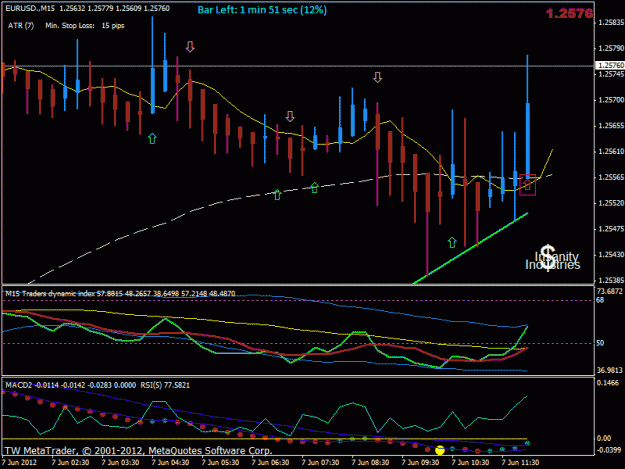Select the ATR (7) indicator label
625x469 pixels.
(x=21, y=26)
